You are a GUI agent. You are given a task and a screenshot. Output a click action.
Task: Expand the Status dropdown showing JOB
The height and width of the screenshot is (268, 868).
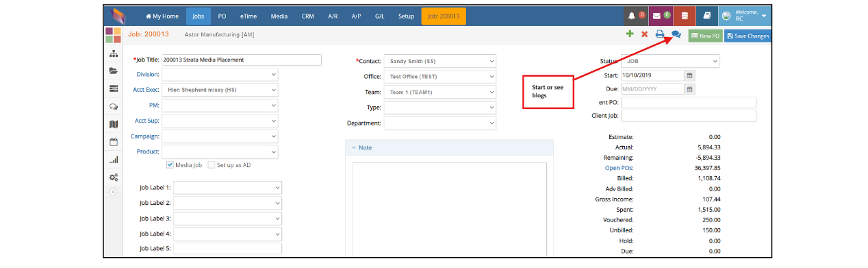point(669,61)
